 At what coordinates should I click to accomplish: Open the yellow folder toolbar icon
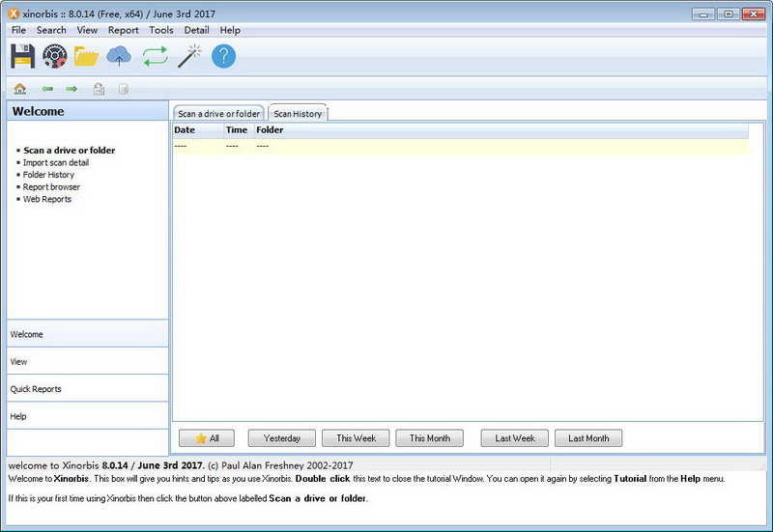(86, 56)
